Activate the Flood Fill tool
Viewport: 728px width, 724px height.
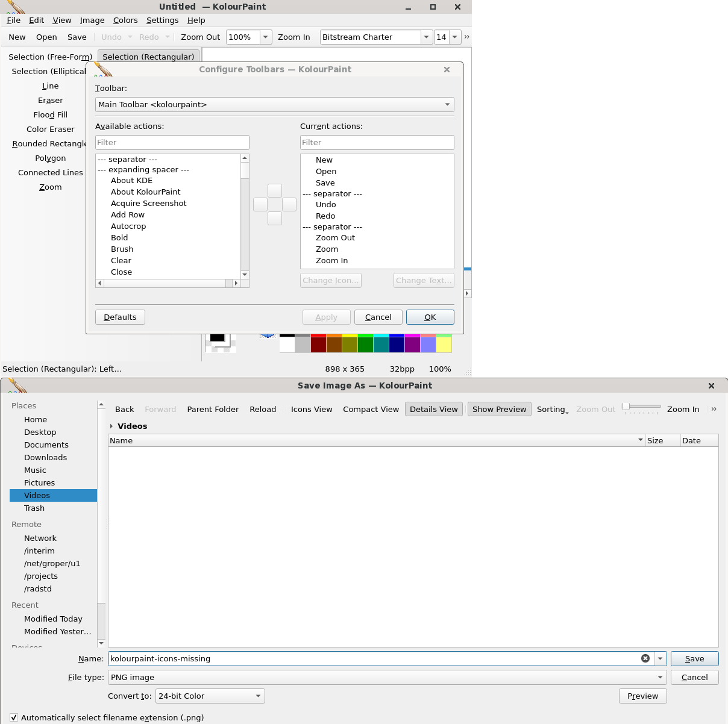[x=51, y=114]
